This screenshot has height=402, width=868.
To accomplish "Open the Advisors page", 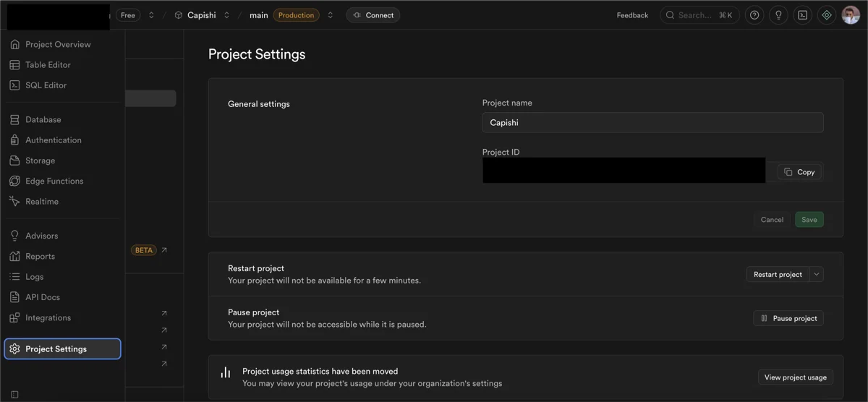I will pyautogui.click(x=41, y=236).
